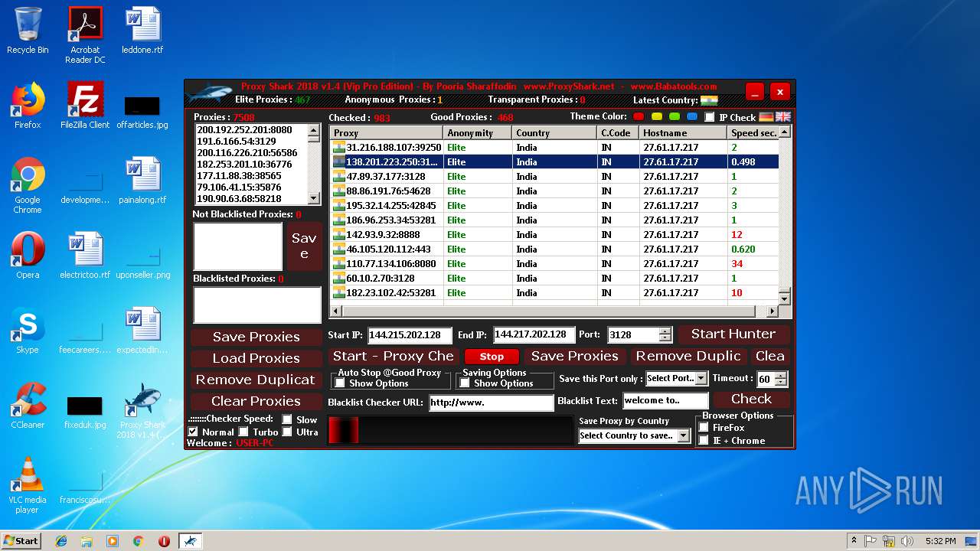The height and width of the screenshot is (551, 980).
Task: Open CCleaner desktop icon
Action: pyautogui.click(x=28, y=406)
